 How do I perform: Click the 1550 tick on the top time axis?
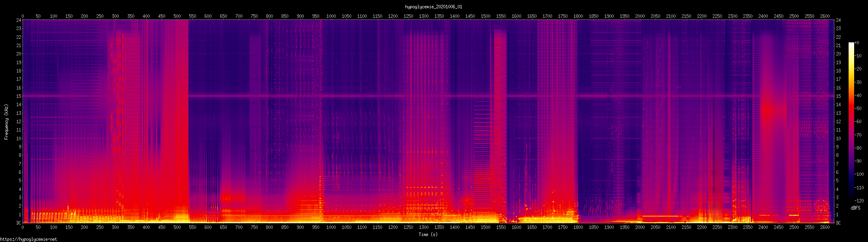(x=501, y=16)
